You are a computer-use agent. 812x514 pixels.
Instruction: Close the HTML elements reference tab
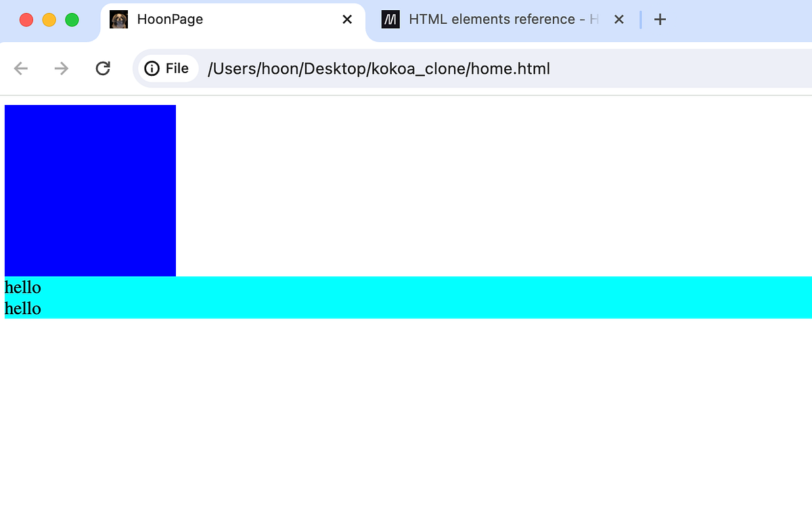tap(618, 19)
